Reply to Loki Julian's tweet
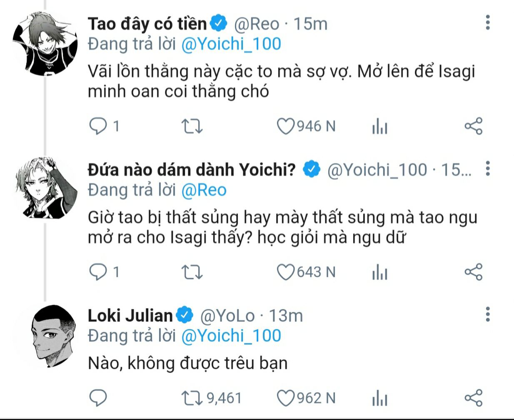The height and width of the screenshot is (420, 514). click(98, 398)
